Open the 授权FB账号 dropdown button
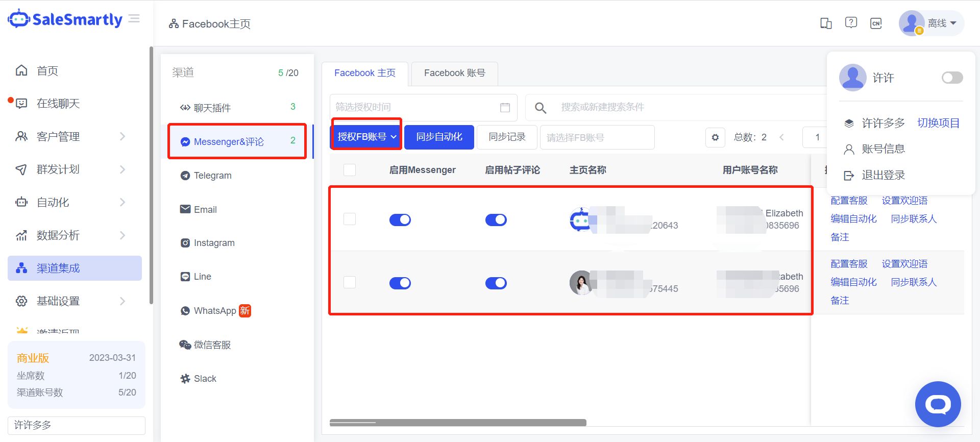The width and height of the screenshot is (980, 442). [x=366, y=137]
